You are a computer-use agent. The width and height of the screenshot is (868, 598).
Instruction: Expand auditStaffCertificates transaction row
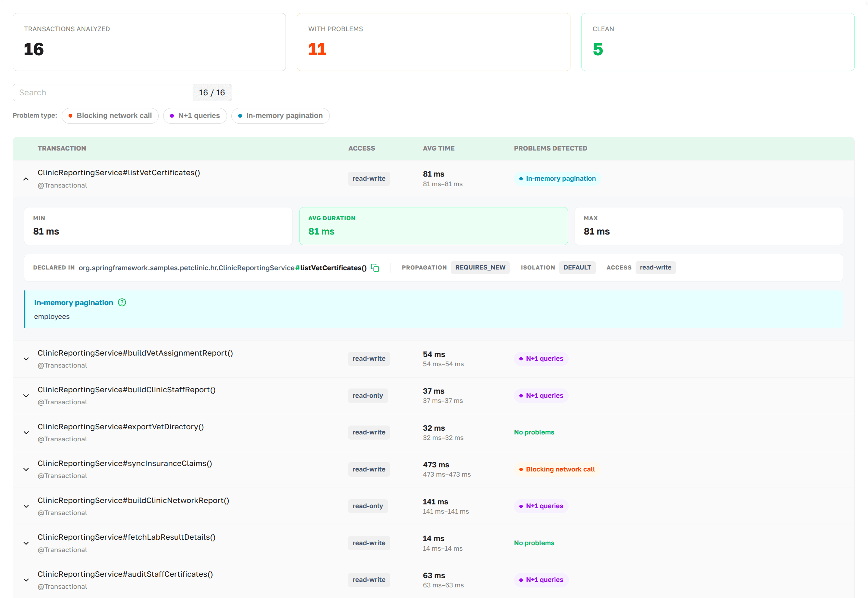pos(26,580)
